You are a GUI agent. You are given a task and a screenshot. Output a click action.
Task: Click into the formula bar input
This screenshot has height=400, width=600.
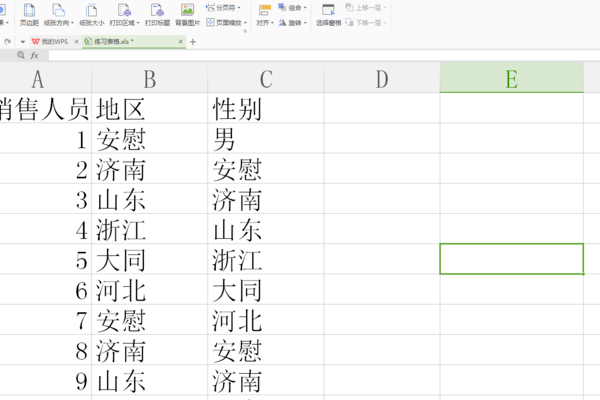(324, 56)
